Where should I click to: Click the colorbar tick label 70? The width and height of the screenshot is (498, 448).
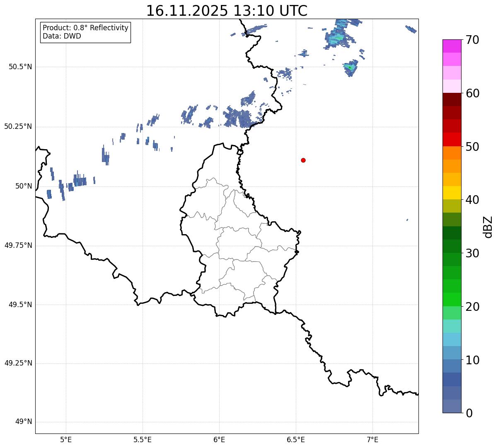click(472, 40)
